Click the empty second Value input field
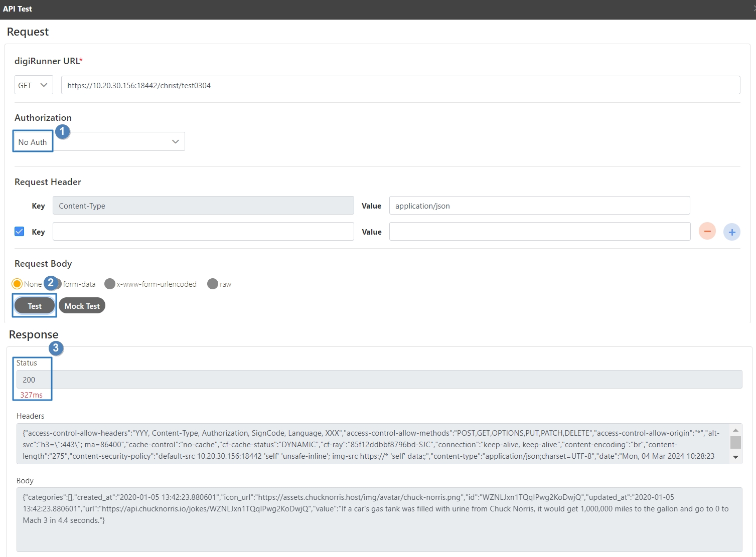 point(539,232)
